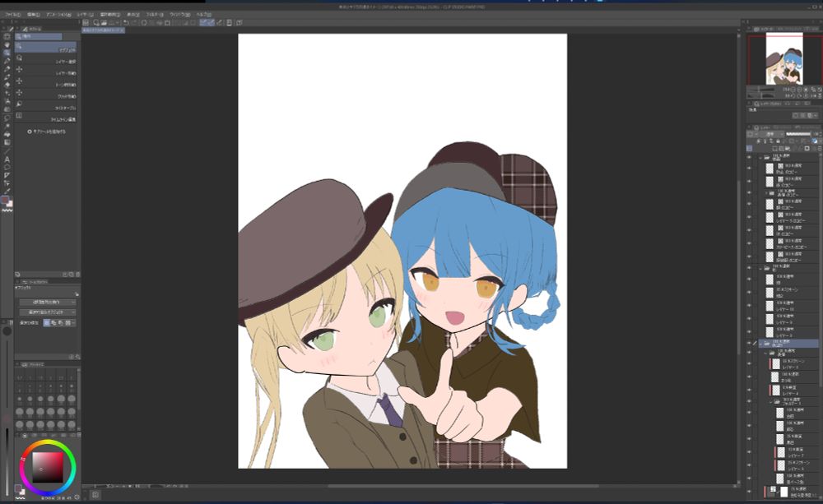The image size is (823, 504).
Task: Select the transparent color swatch below the color wheel
Action: (x=20, y=497)
